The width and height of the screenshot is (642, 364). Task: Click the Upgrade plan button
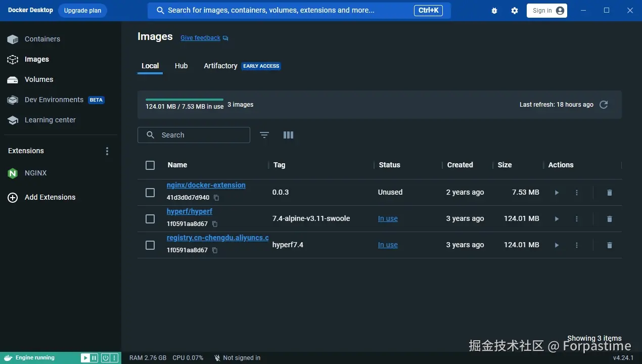pos(82,11)
